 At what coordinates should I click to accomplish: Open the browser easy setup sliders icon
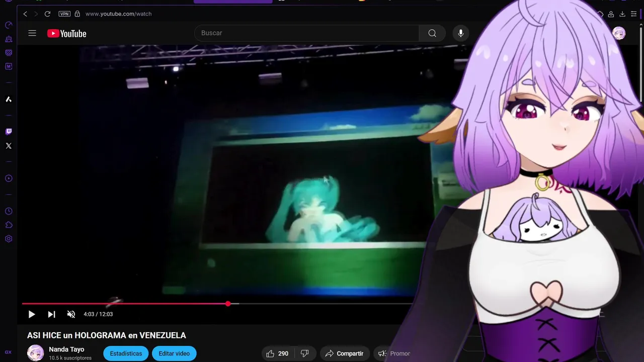(634, 14)
